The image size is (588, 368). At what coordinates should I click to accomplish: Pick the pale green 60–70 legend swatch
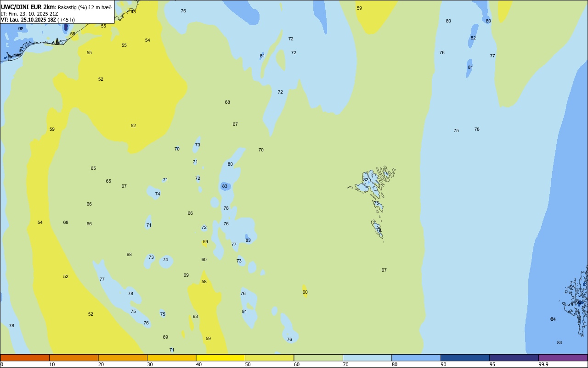[x=318, y=357]
